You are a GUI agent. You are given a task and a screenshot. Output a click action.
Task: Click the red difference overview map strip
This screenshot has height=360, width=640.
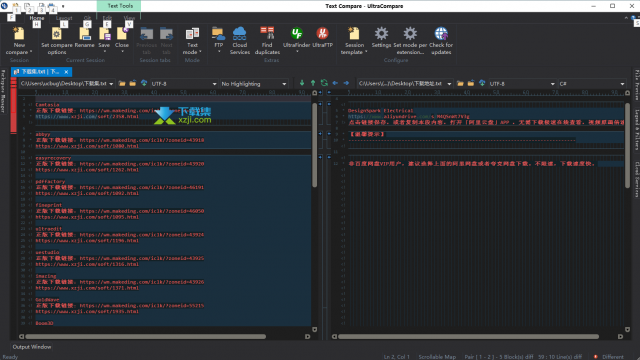(13, 106)
